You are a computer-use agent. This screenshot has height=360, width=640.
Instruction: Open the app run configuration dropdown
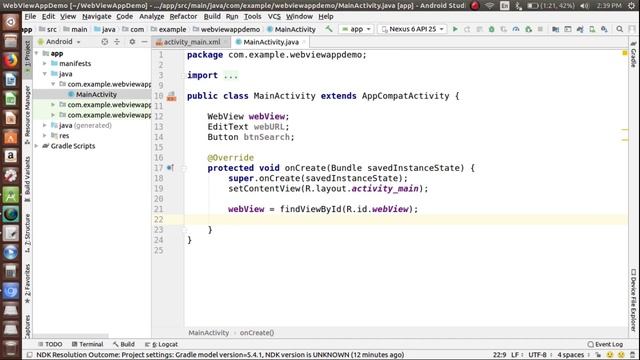click(356, 29)
